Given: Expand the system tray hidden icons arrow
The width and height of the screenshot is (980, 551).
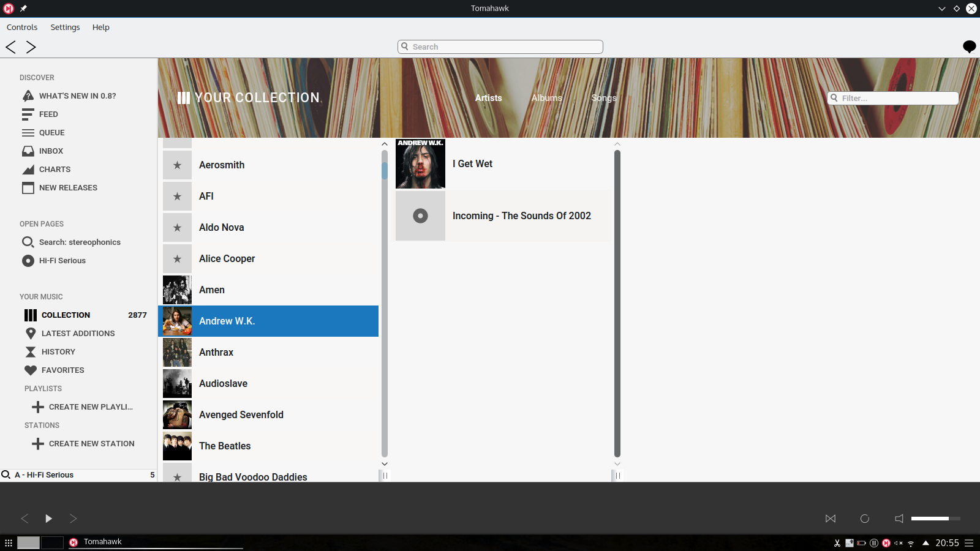Looking at the screenshot, I should pos(925,543).
